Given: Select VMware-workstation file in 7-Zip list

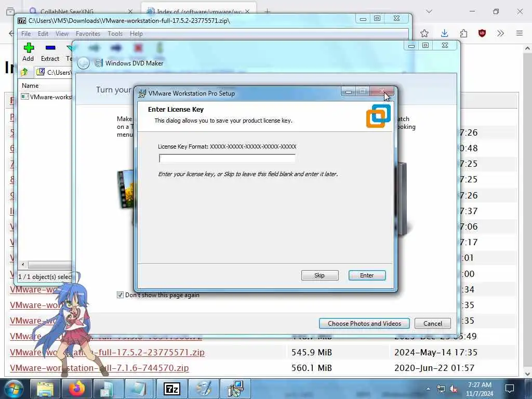Looking at the screenshot, I should coord(47,97).
